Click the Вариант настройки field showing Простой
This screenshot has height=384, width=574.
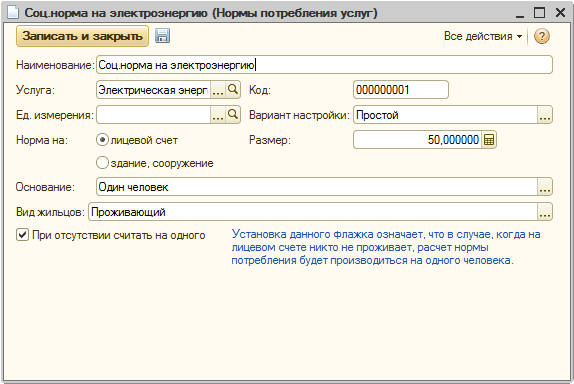445,115
